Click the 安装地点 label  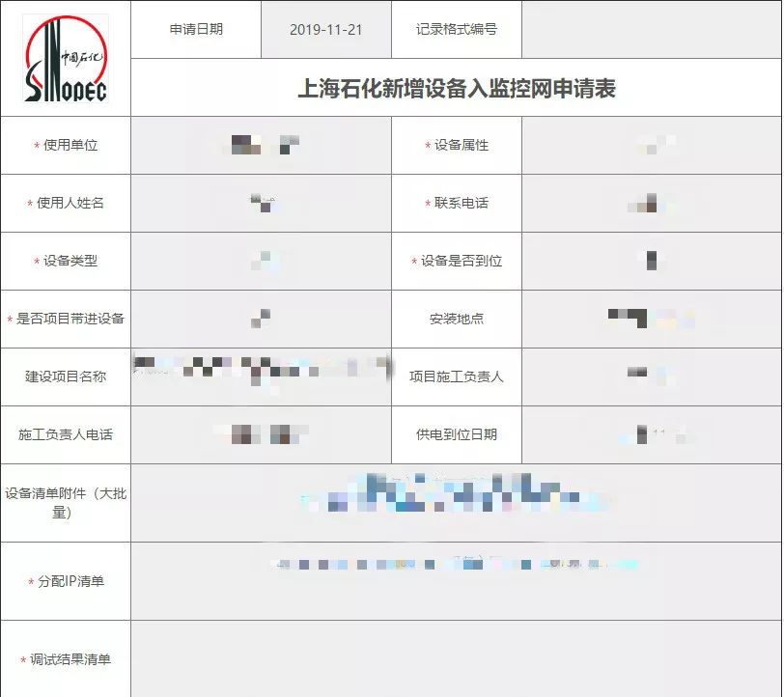click(x=457, y=319)
